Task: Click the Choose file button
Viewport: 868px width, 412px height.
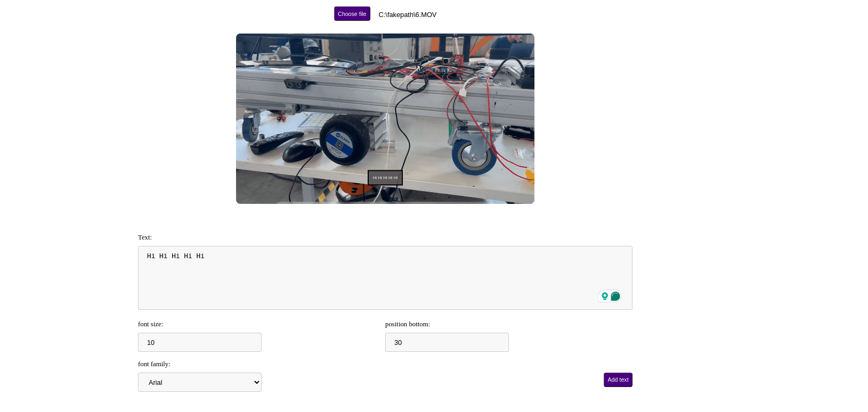Action: tap(352, 14)
